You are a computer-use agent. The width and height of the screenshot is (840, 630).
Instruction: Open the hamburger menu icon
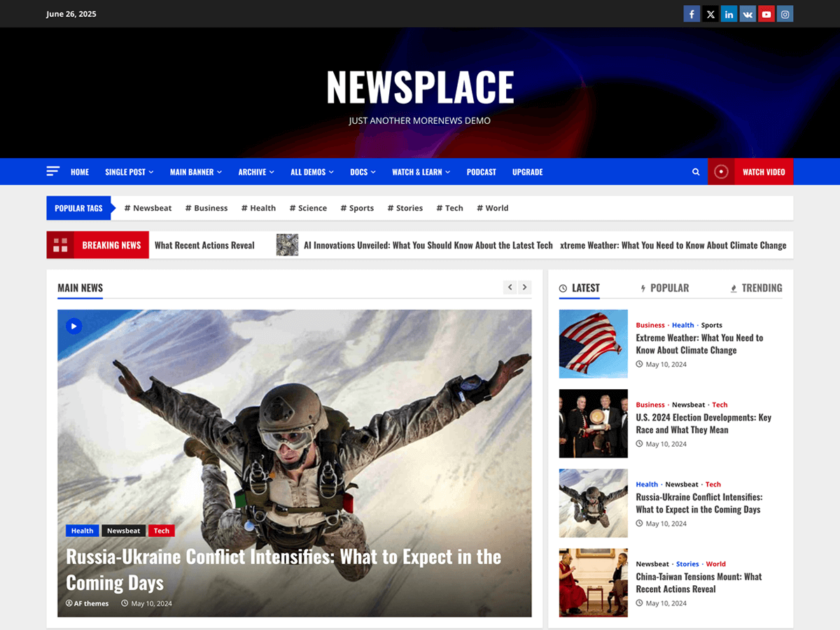click(52, 170)
